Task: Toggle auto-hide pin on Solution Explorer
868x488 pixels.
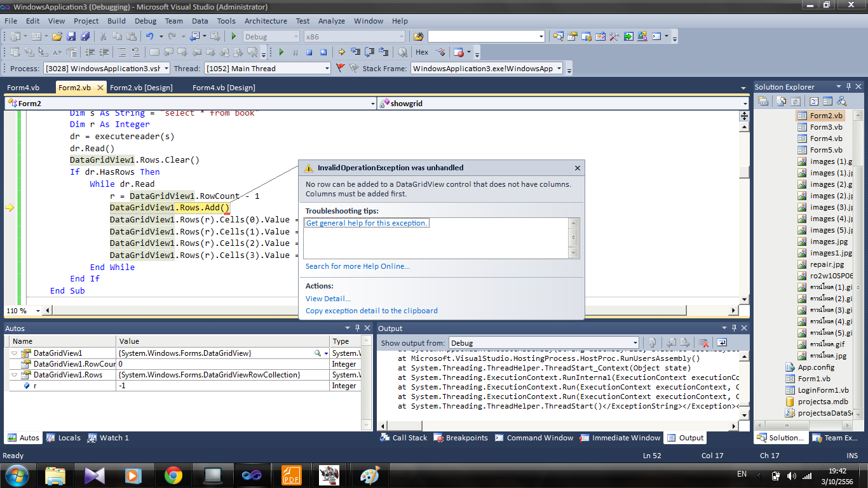Action: (x=848, y=86)
